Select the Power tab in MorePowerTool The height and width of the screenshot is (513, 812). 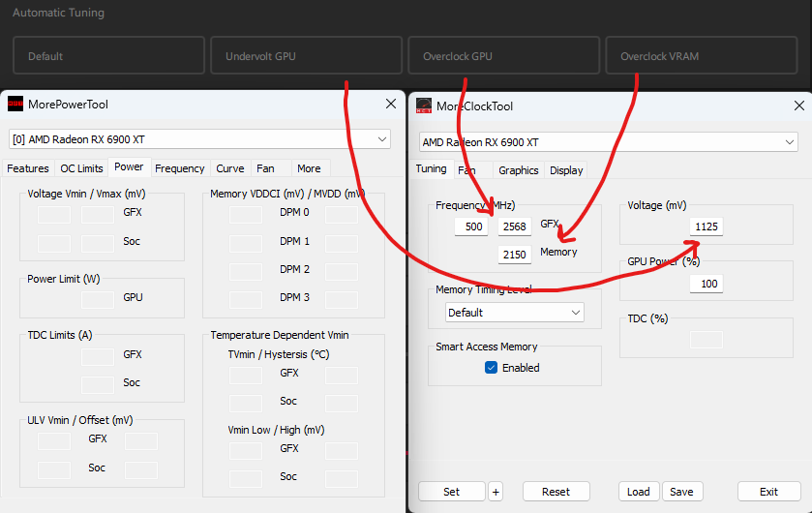point(129,166)
